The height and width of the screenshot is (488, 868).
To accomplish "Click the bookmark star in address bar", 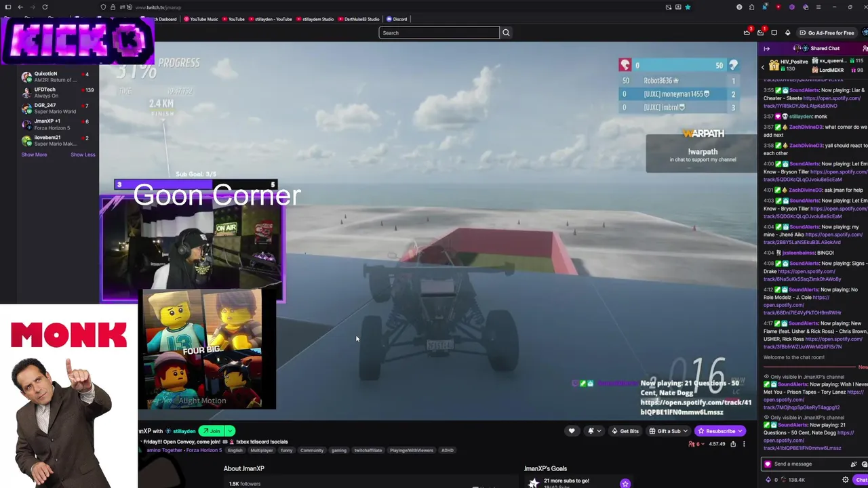I will pyautogui.click(x=688, y=7).
